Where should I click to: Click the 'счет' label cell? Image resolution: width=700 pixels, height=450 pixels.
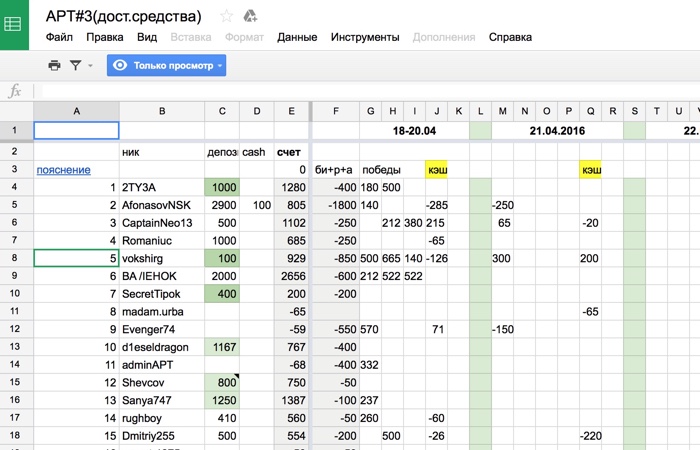tap(291, 152)
